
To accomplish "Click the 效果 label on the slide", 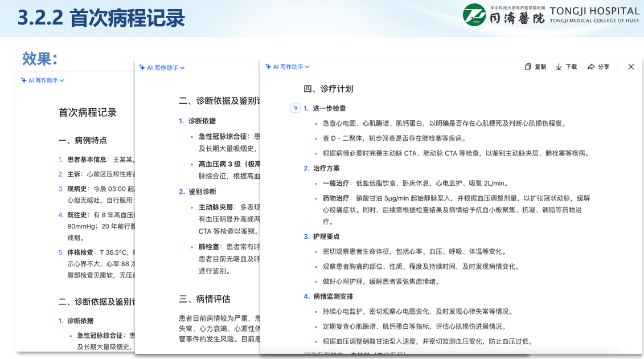I will 39,59.
